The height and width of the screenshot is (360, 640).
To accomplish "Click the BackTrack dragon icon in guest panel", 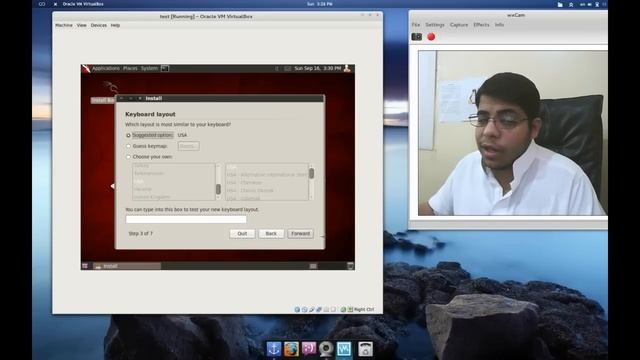I will point(86,69).
